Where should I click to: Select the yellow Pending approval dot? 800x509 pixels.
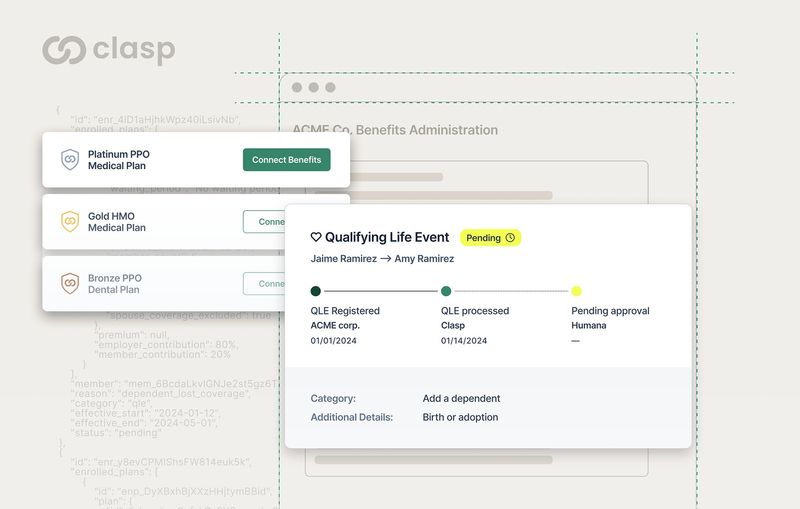576,291
